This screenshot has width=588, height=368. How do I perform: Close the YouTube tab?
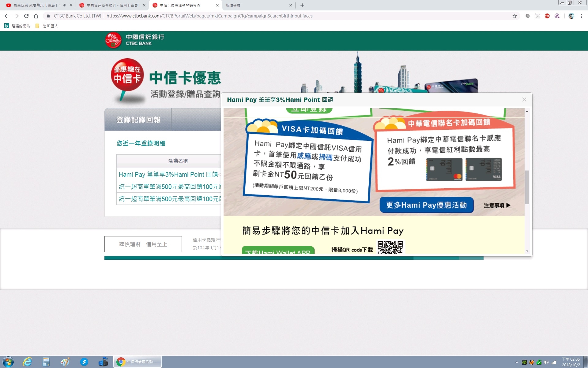point(71,5)
